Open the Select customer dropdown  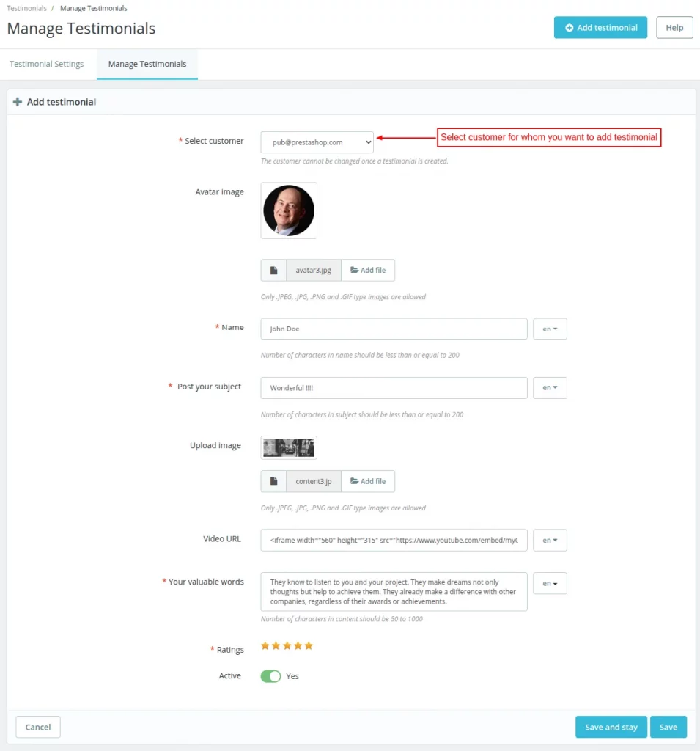coord(317,142)
